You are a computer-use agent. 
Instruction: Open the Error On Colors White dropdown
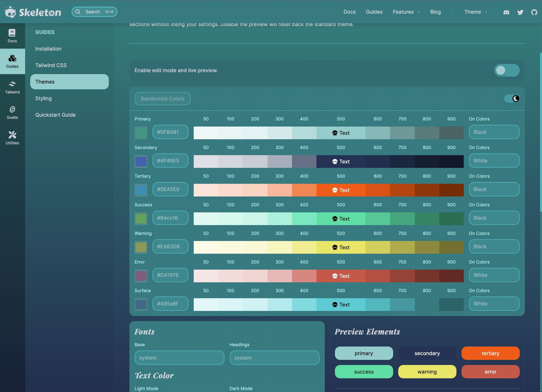(x=494, y=275)
